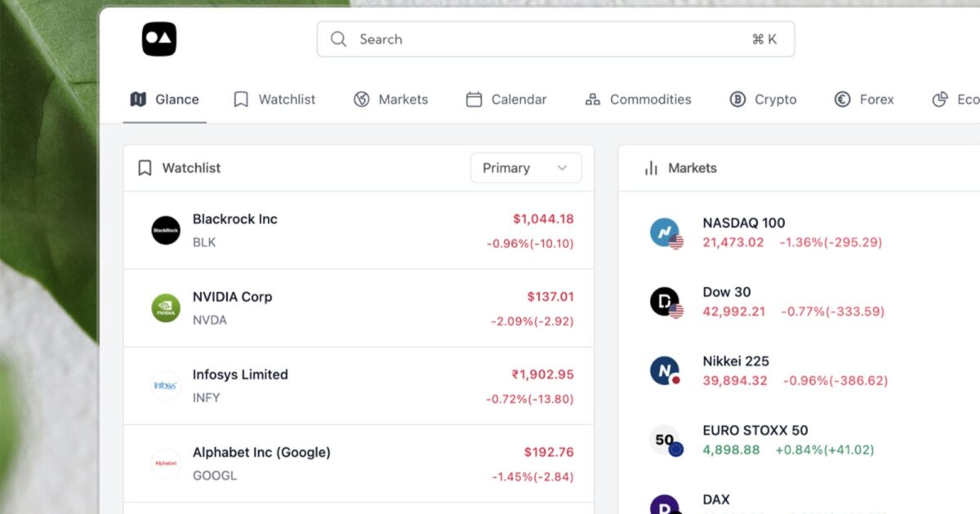Click the Dow 30 index icon

click(x=666, y=303)
